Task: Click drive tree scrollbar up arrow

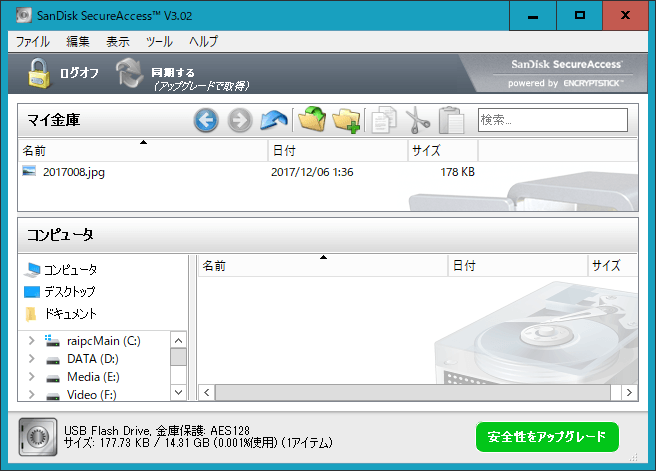Action: coord(179,340)
